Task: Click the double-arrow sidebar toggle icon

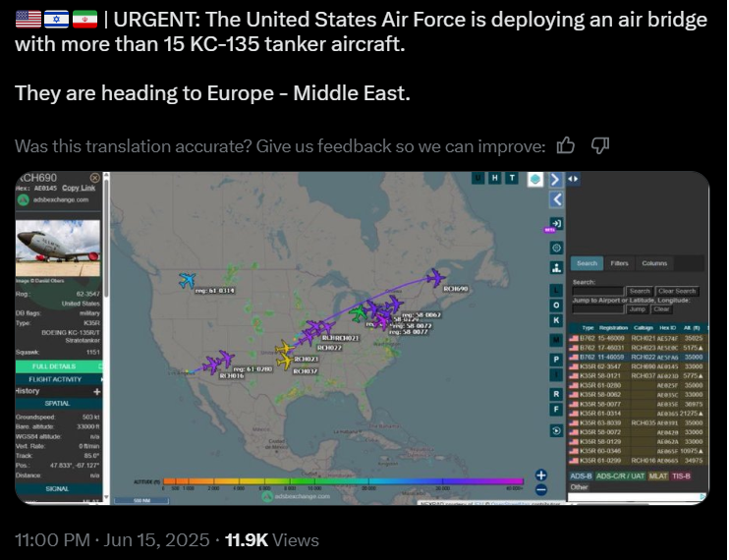Action: (573, 179)
